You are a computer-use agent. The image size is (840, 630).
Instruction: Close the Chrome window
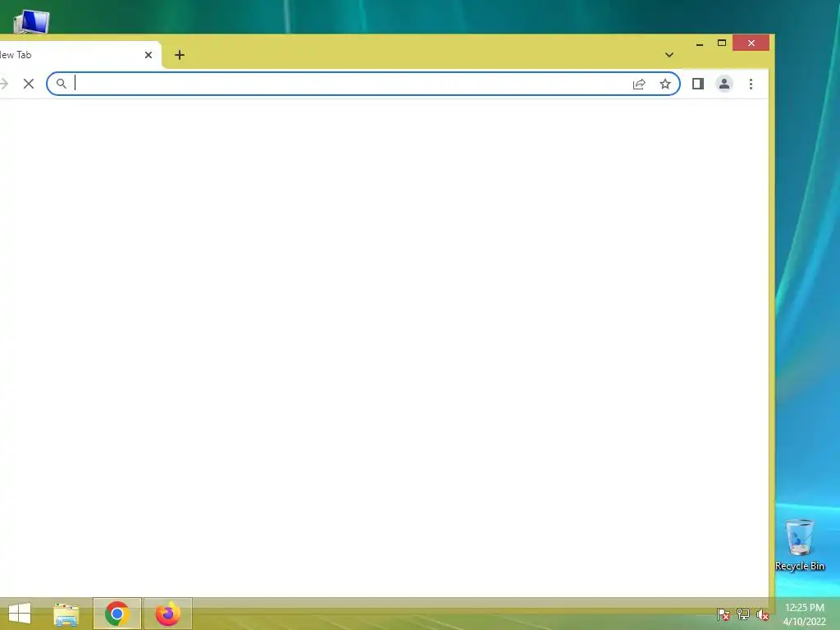point(751,43)
